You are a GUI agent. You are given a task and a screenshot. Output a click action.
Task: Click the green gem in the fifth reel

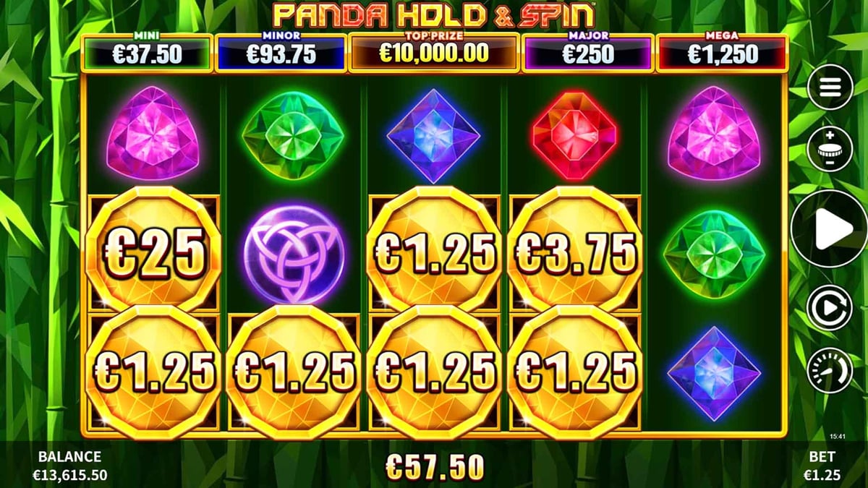pyautogui.click(x=715, y=254)
